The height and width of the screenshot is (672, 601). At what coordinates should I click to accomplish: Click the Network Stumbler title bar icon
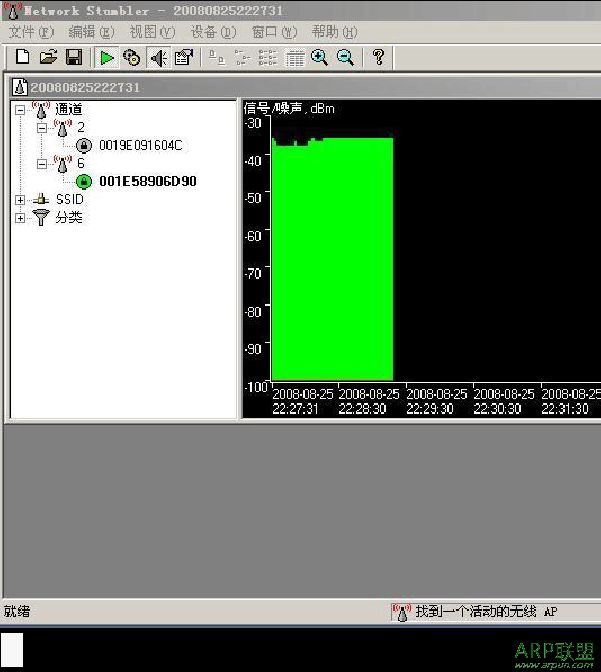point(12,10)
